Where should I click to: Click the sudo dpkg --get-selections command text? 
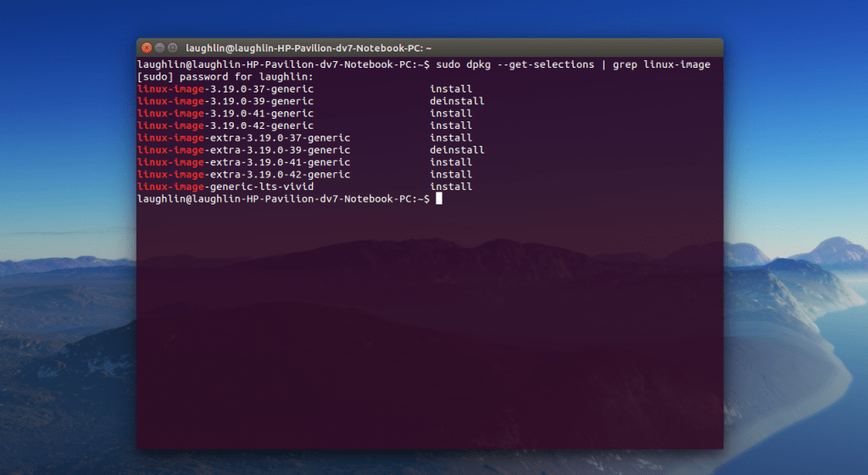[515, 64]
